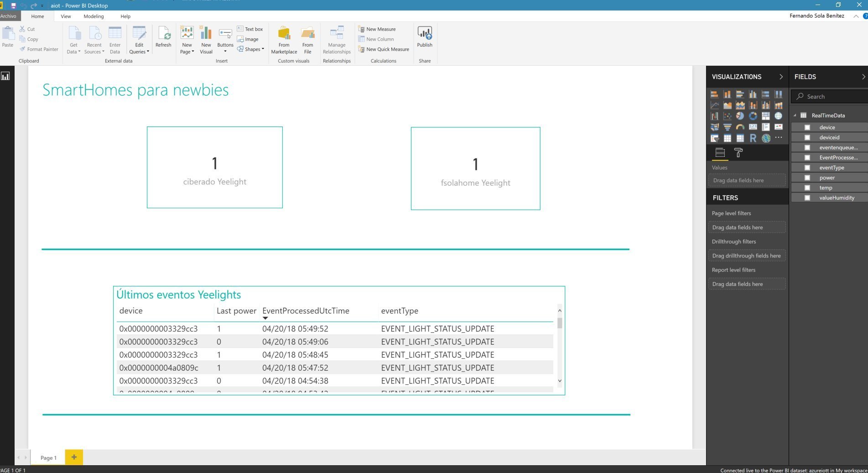This screenshot has width=868, height=473.
Task: Pick the Slicer visualization icon
Action: pos(714,138)
